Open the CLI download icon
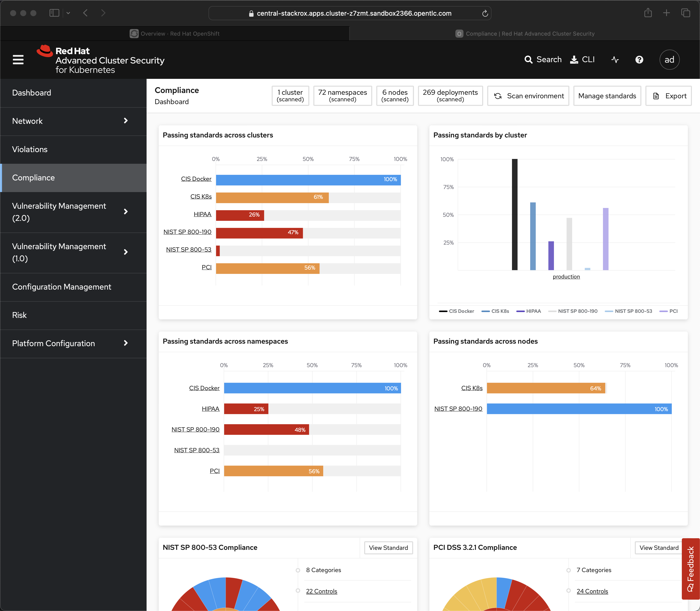 point(574,60)
